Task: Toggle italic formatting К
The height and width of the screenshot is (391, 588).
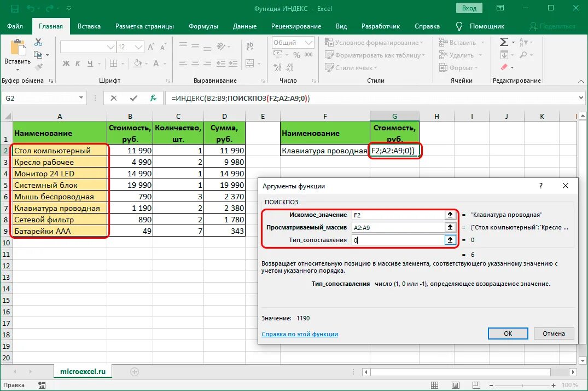Action: click(x=78, y=64)
